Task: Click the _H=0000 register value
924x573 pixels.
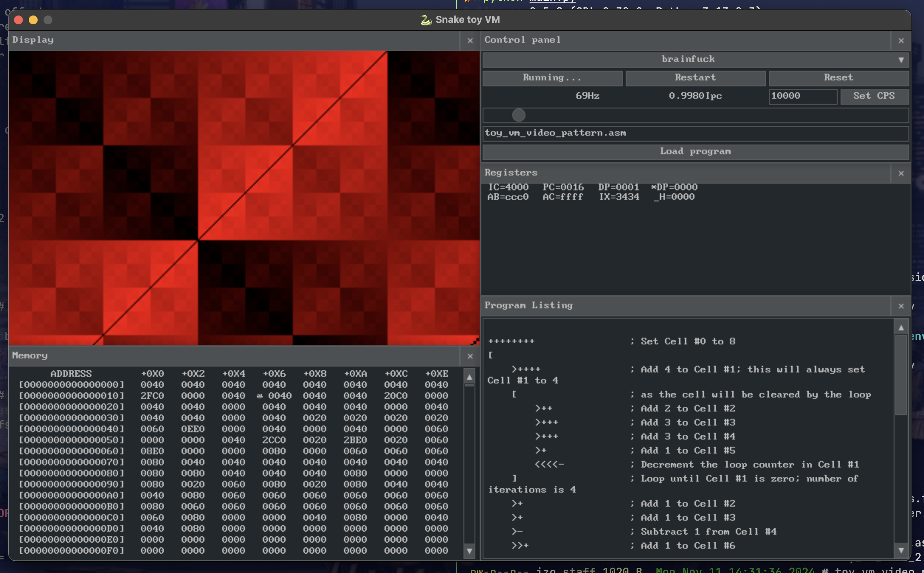Action: (674, 197)
